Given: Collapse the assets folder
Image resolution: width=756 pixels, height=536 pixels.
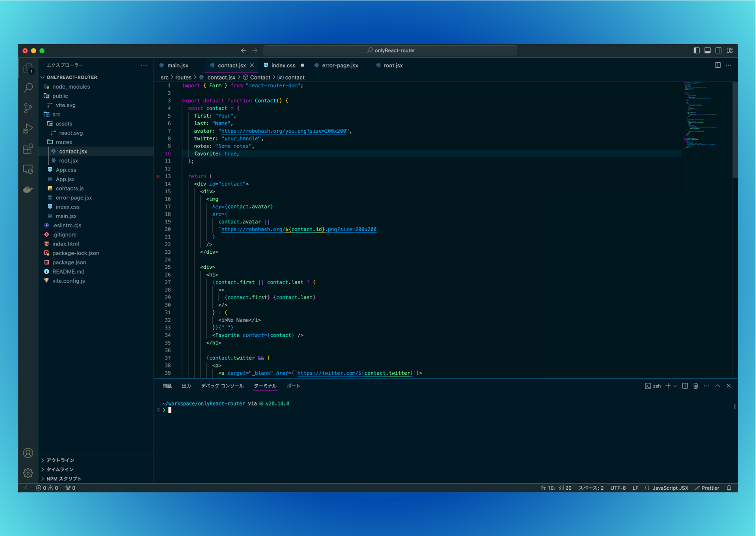Looking at the screenshot, I should pyautogui.click(x=96, y=124).
